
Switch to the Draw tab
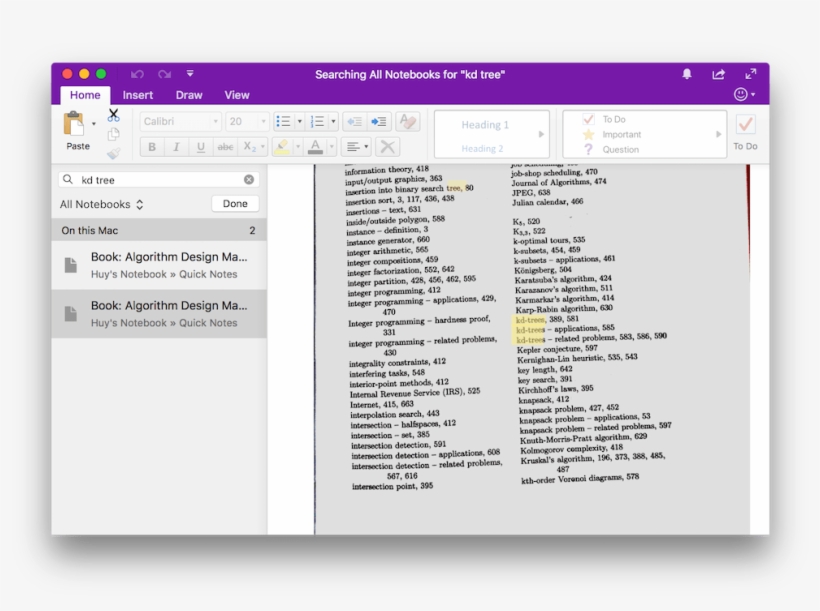(188, 95)
